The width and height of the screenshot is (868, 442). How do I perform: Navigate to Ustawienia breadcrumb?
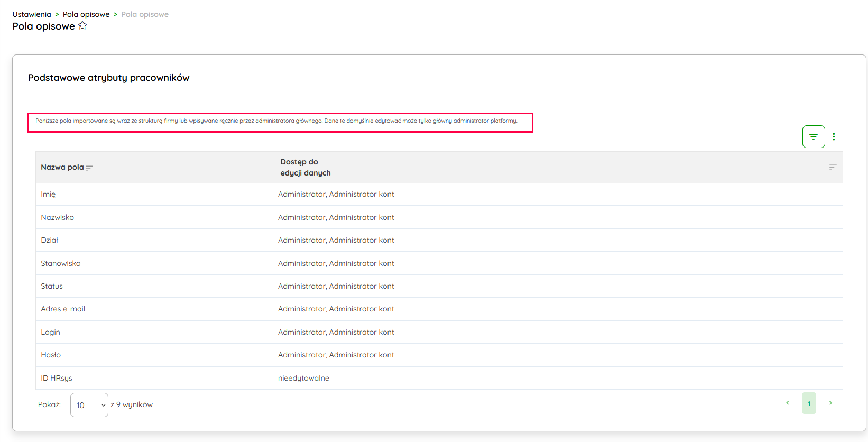[x=32, y=14]
